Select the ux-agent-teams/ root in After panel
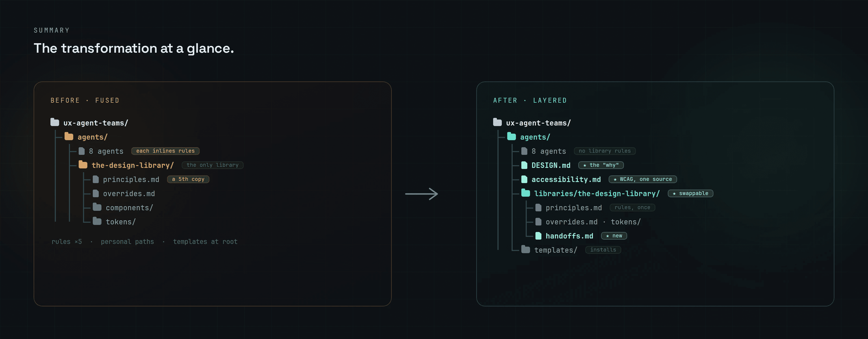Viewport: 868px width, 339px height. (x=538, y=123)
